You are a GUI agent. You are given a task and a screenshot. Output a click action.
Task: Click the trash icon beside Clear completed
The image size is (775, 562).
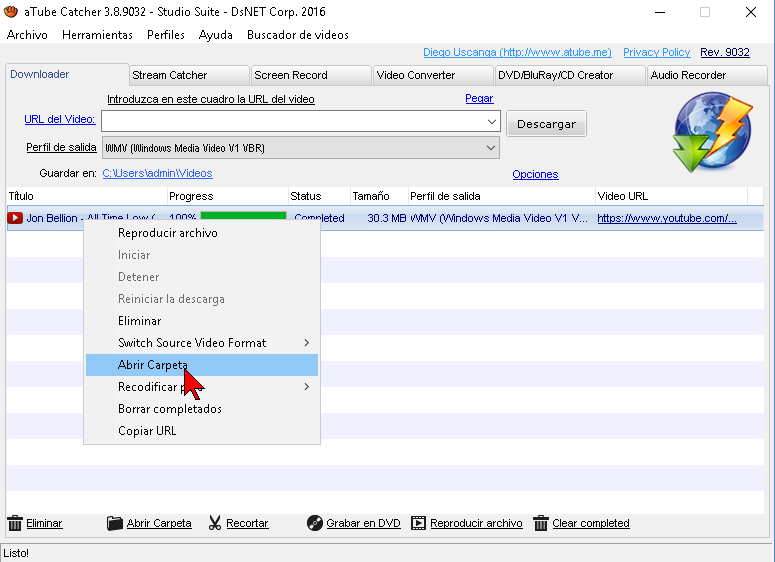pyautogui.click(x=541, y=523)
